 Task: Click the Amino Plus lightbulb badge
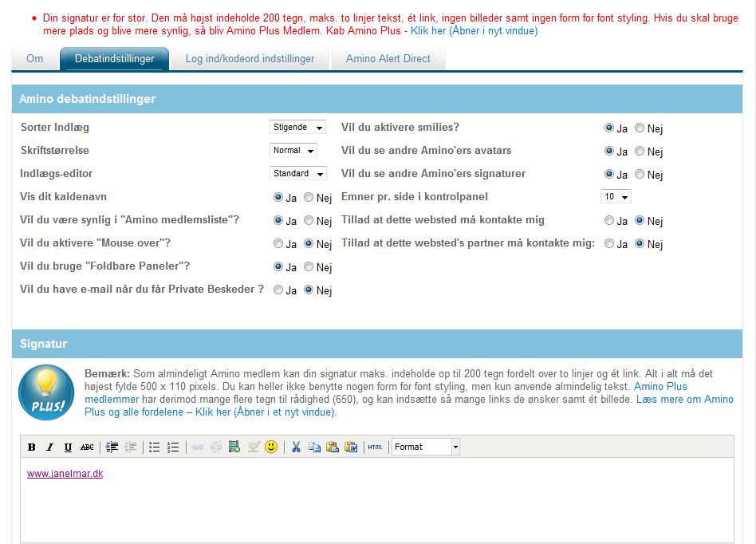point(46,392)
